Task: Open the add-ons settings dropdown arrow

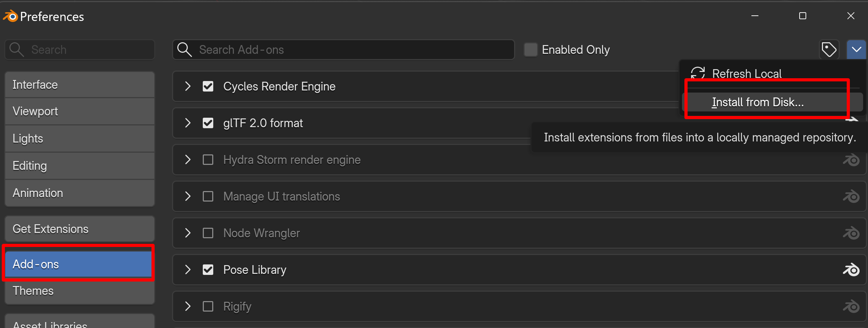Action: pos(856,50)
